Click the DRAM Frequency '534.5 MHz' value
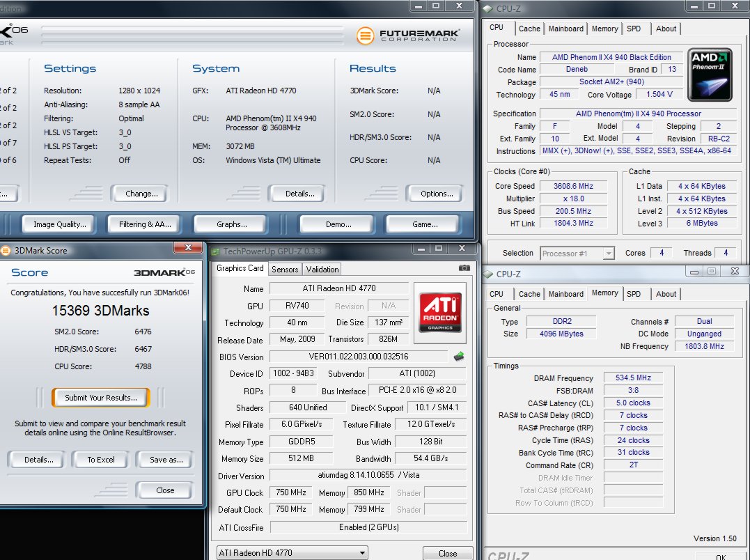The height and width of the screenshot is (560, 750). 633,378
